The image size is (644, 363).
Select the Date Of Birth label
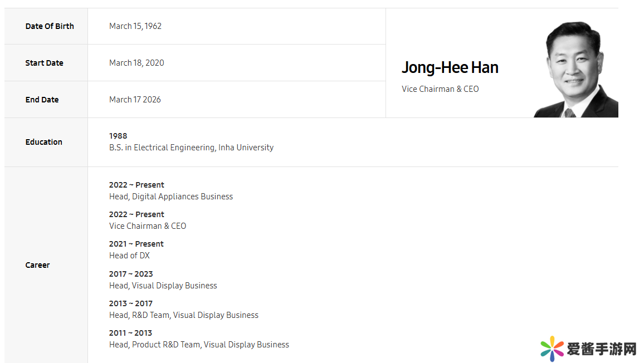tap(50, 26)
